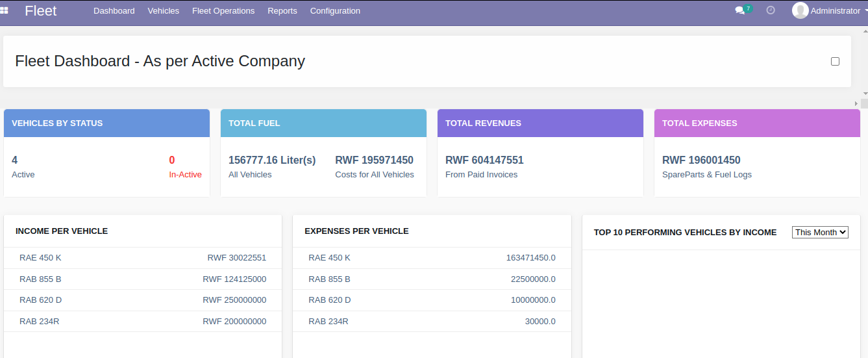The image size is (868, 358).
Task: Tick the checkbox in the dashboard header
Action: point(835,61)
